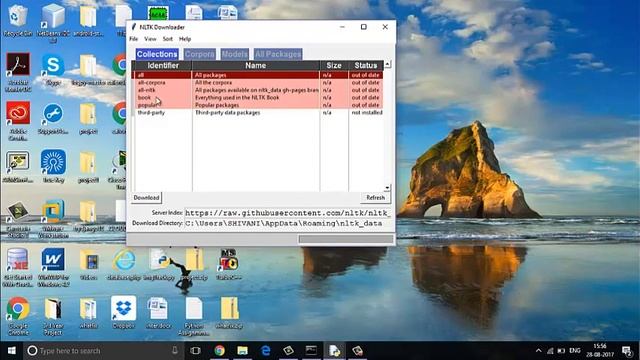Switch to the Collections tab
640x360 pixels.
click(157, 54)
